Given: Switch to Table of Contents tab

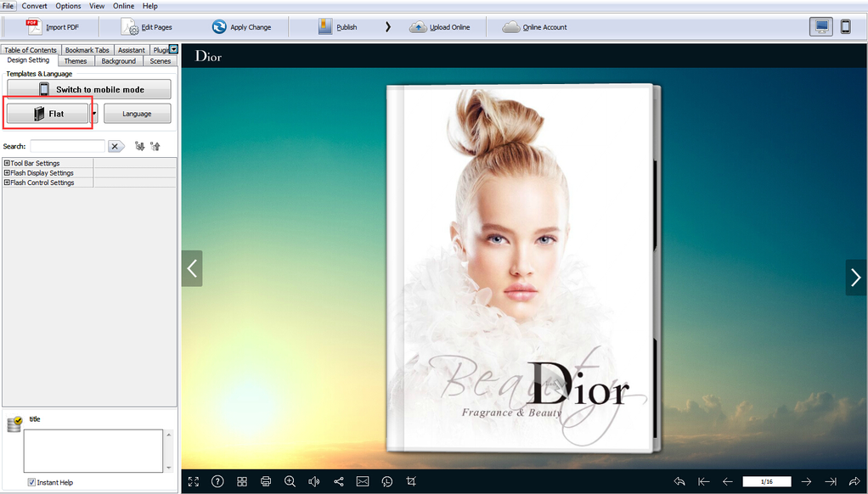Looking at the screenshot, I should point(31,50).
